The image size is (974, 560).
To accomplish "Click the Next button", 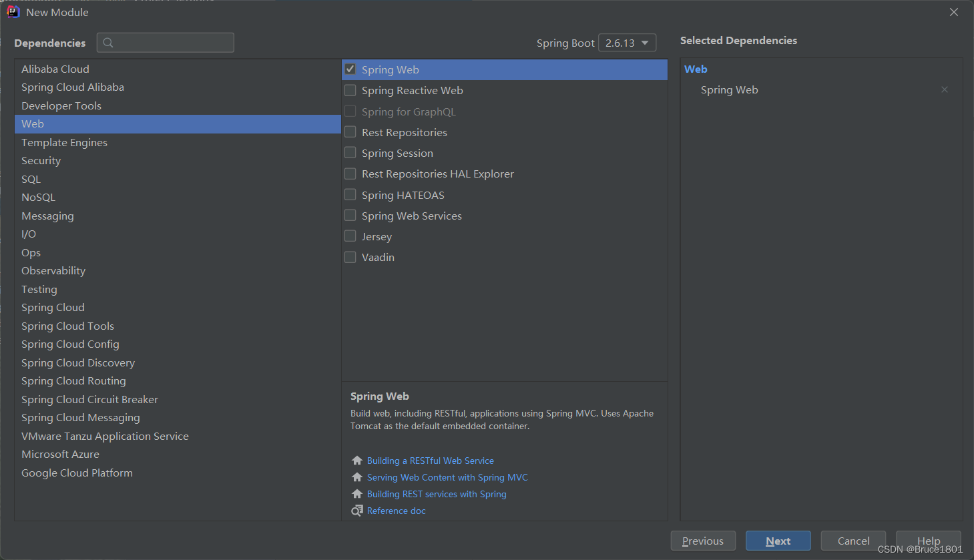I will coord(778,541).
